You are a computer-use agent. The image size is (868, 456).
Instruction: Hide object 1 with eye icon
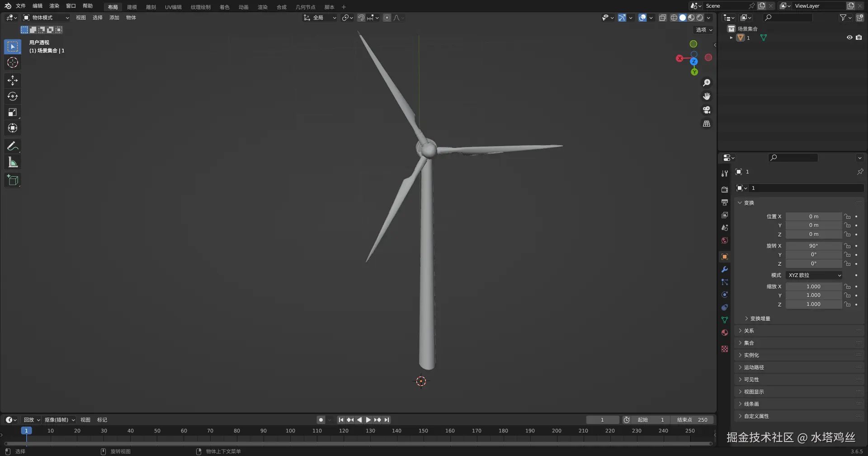pyautogui.click(x=849, y=38)
